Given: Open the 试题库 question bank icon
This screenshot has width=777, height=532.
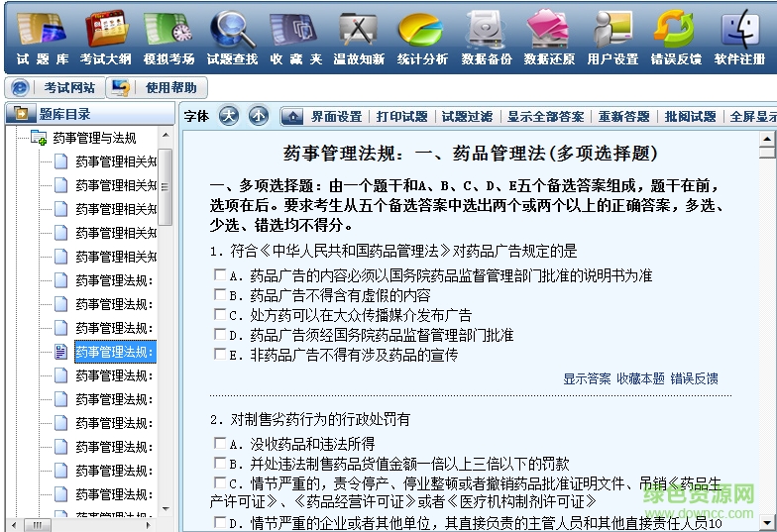Looking at the screenshot, I should coord(42,30).
